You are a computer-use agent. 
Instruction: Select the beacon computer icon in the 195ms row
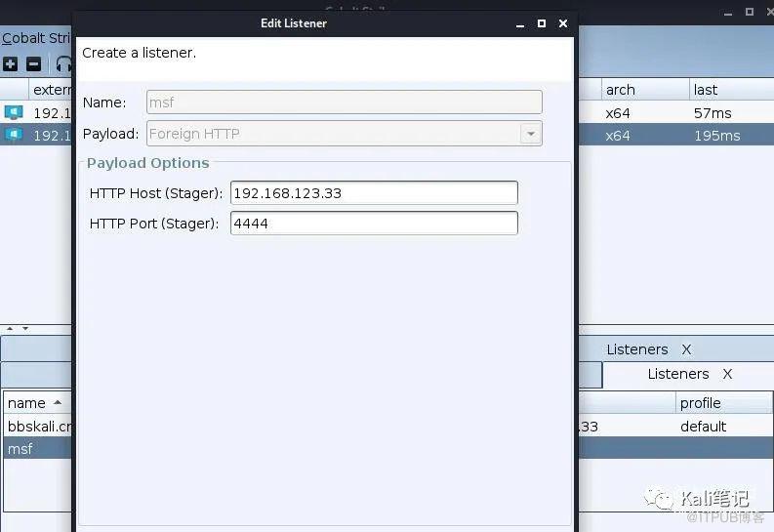point(14,135)
